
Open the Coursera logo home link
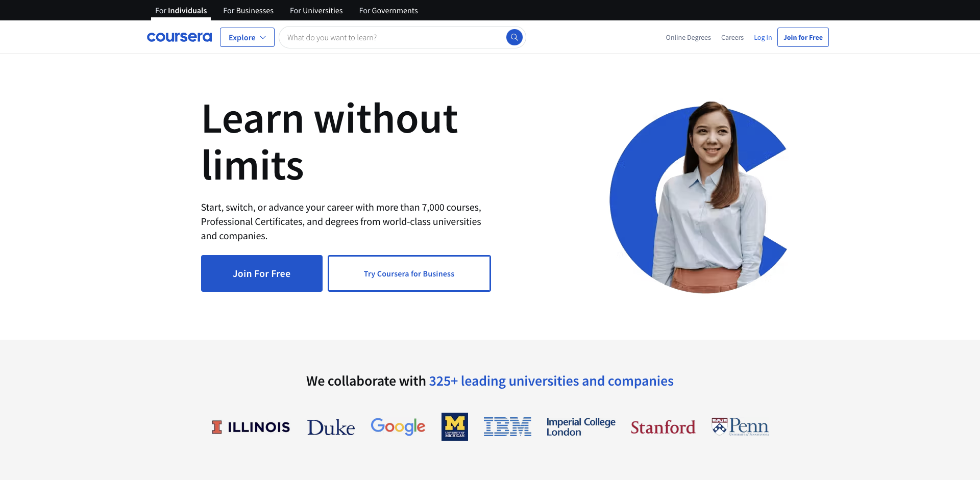179,37
